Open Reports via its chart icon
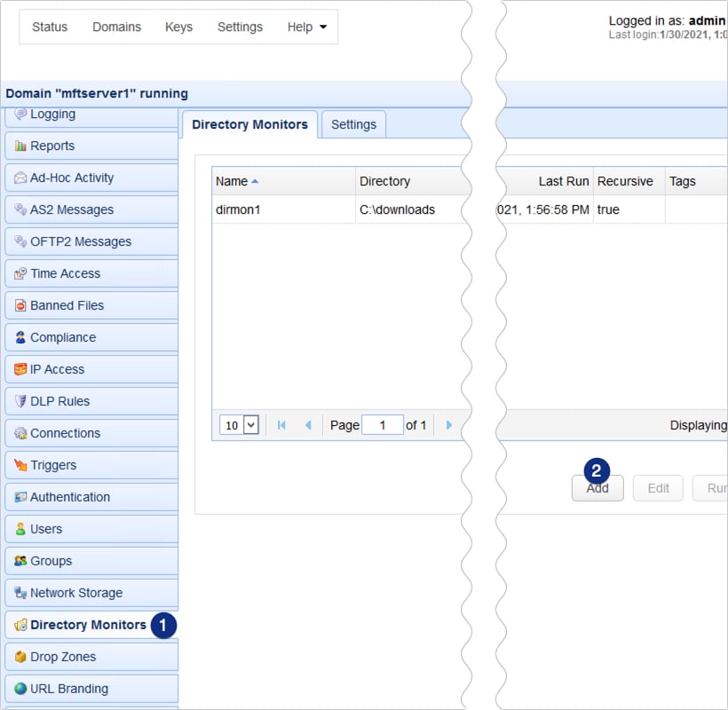The width and height of the screenshot is (728, 710). point(20,146)
